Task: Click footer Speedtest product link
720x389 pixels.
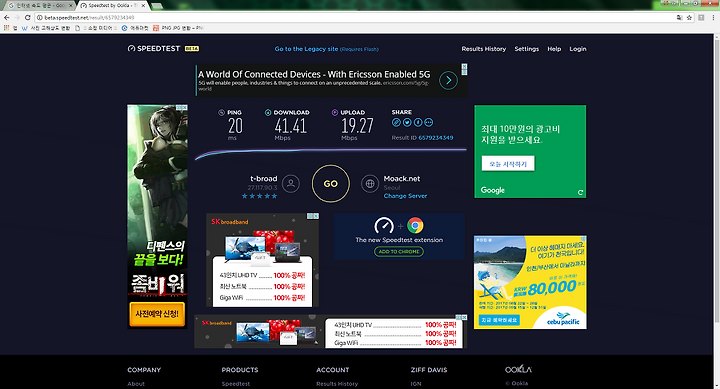Action: pyautogui.click(x=236, y=384)
